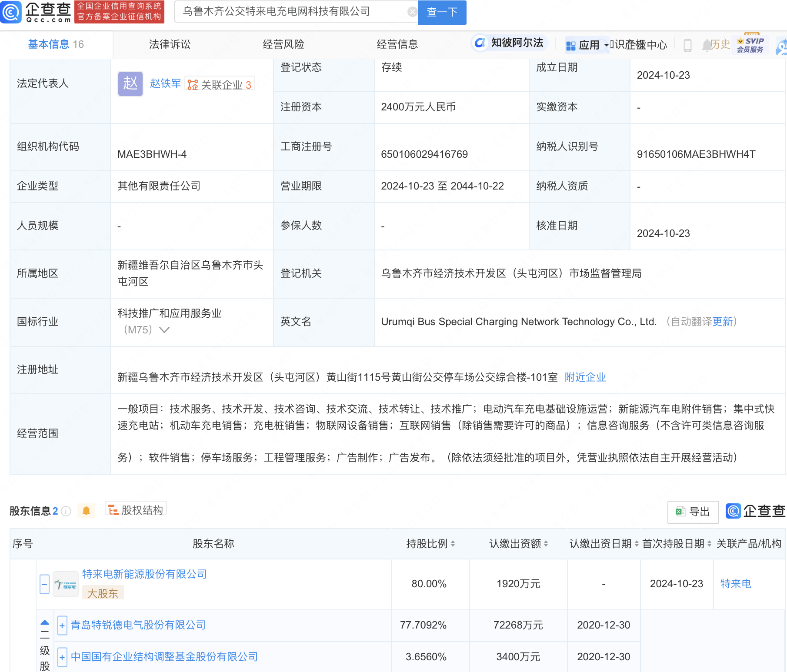Click the mobile phone icon in the top bar
This screenshot has width=787, height=672.
coord(687,45)
